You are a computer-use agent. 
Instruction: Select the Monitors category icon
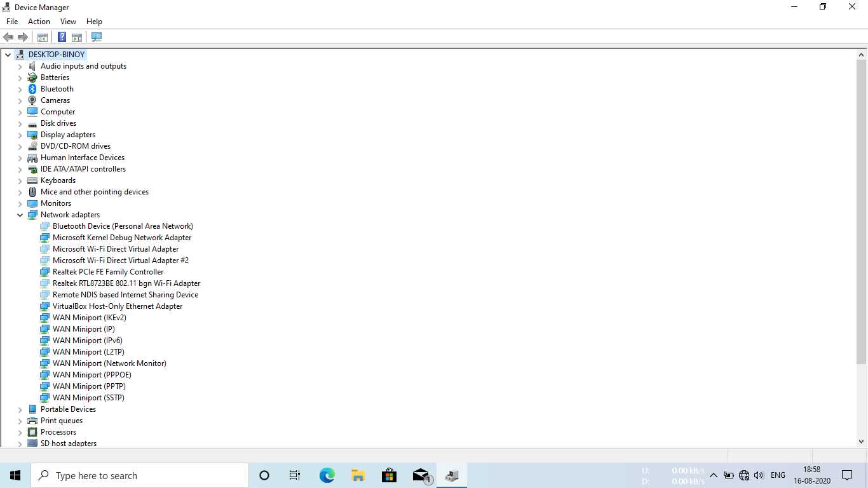[x=32, y=203]
